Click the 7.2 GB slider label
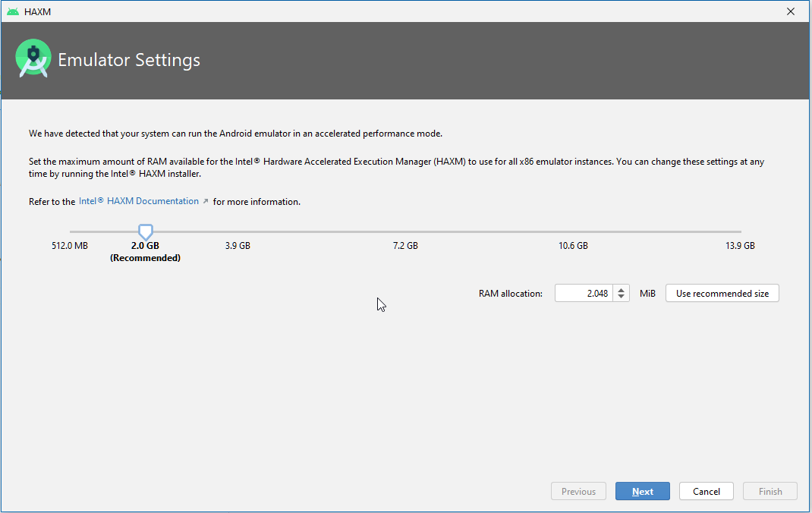The width and height of the screenshot is (812, 513). (x=405, y=246)
